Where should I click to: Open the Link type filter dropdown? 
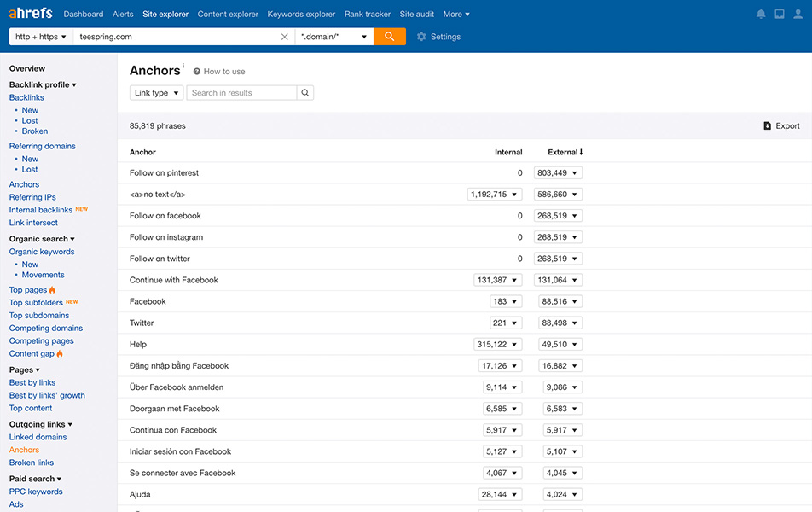coord(156,93)
